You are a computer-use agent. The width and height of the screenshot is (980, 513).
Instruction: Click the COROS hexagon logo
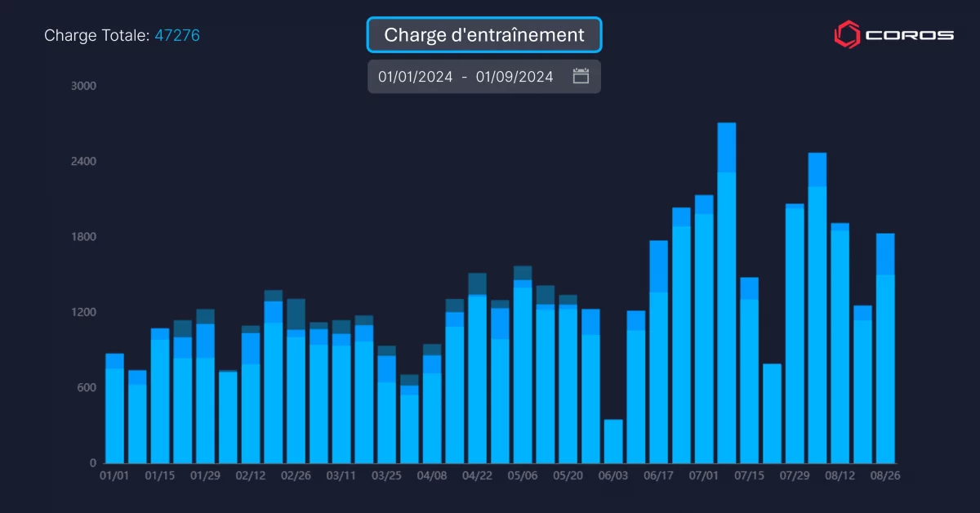[x=847, y=34]
